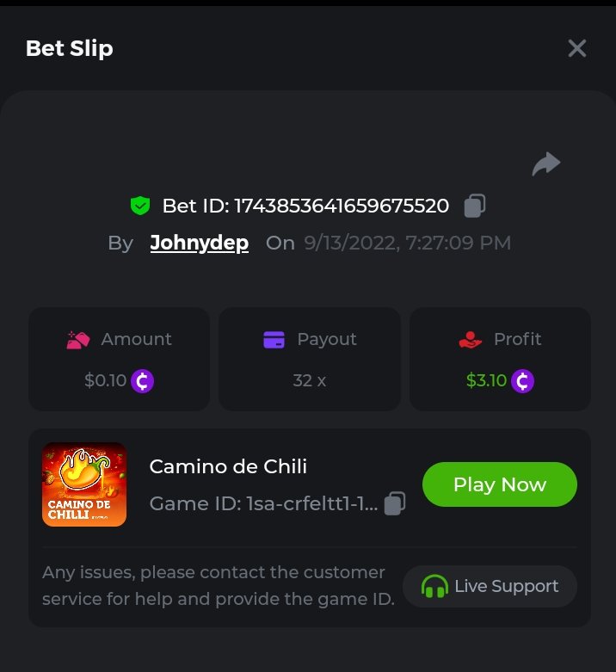This screenshot has height=672, width=616.
Task: Click the 32 x payout value
Action: [309, 380]
